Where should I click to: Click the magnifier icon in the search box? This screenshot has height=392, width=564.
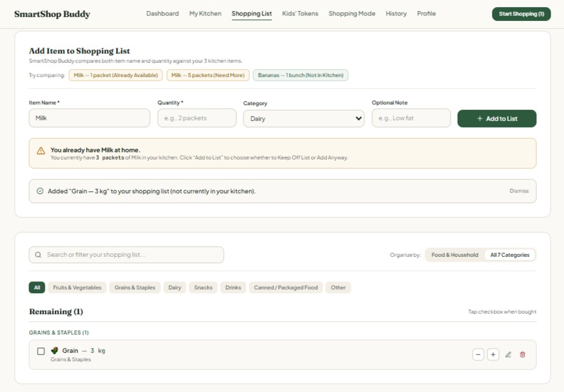click(x=38, y=255)
